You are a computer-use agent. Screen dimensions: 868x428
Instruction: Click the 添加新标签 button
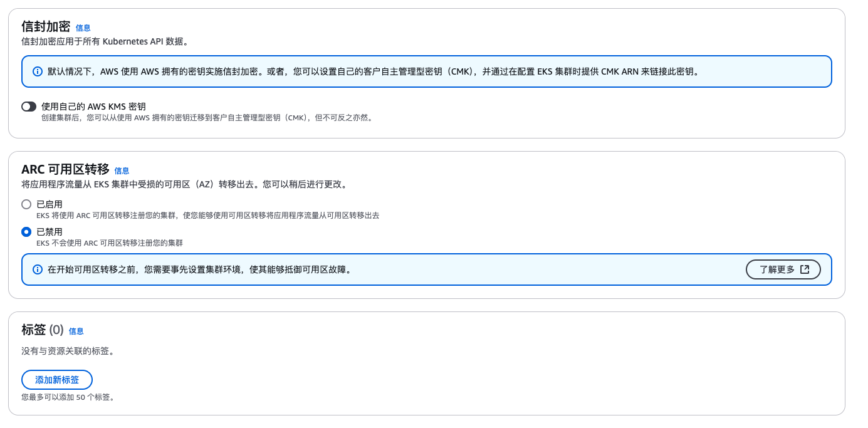point(57,380)
